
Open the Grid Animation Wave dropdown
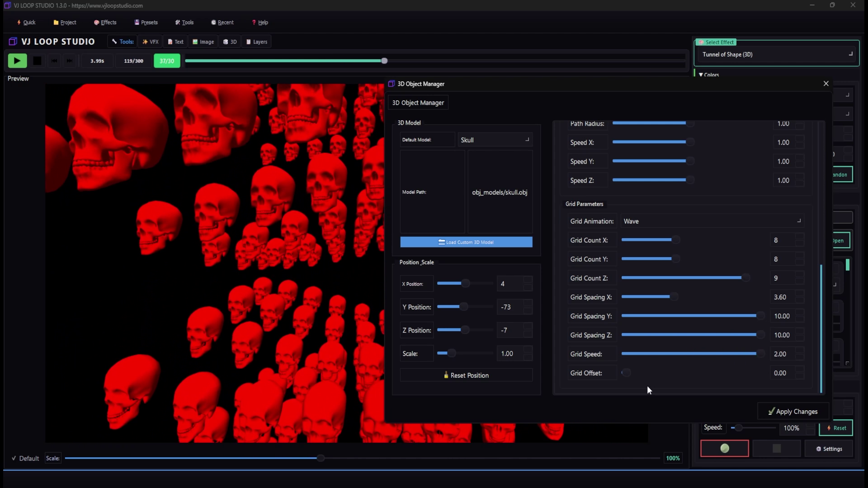pyautogui.click(x=712, y=221)
